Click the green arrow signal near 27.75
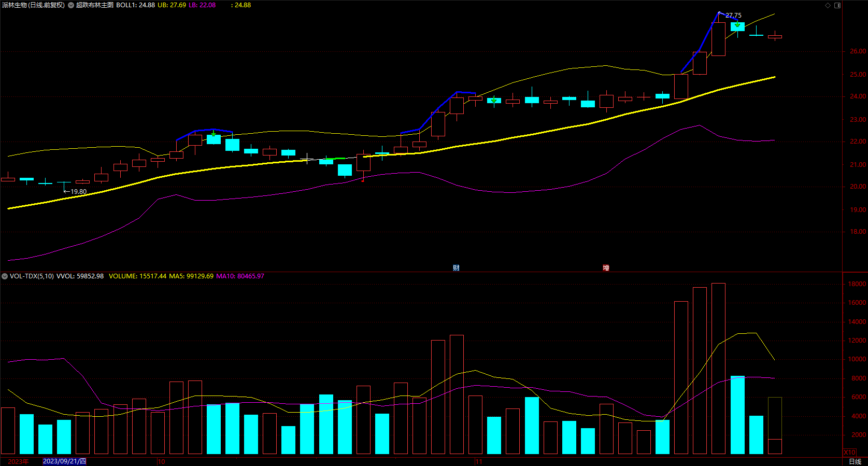This screenshot has height=466, width=868. [737, 24]
